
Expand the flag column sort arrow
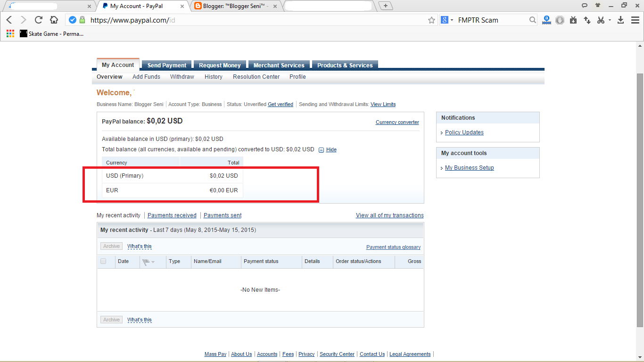153,262
